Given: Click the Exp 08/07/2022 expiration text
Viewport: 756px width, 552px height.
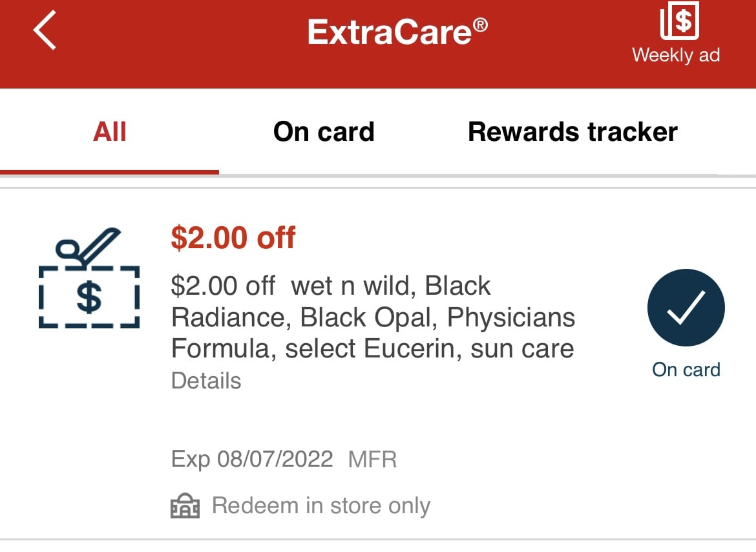Looking at the screenshot, I should coord(252,459).
